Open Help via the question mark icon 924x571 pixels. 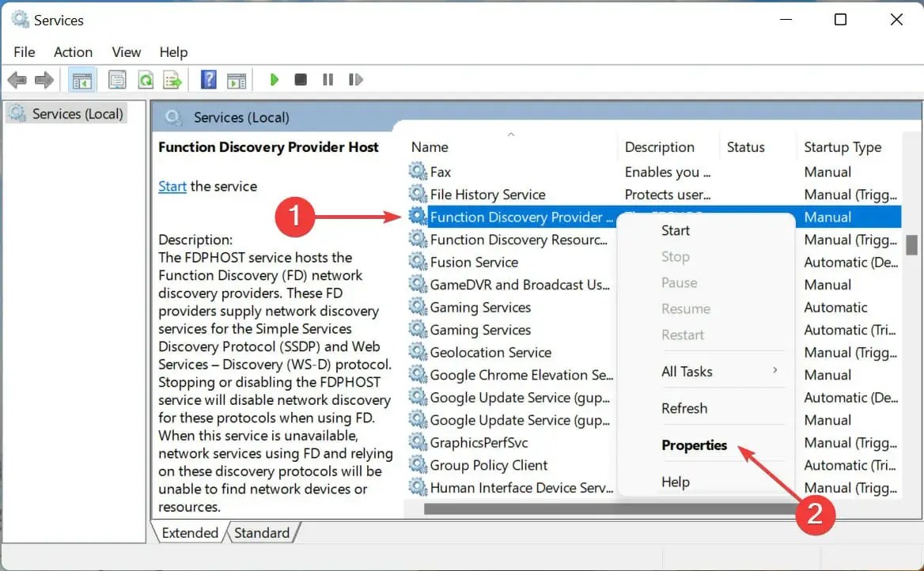click(207, 79)
